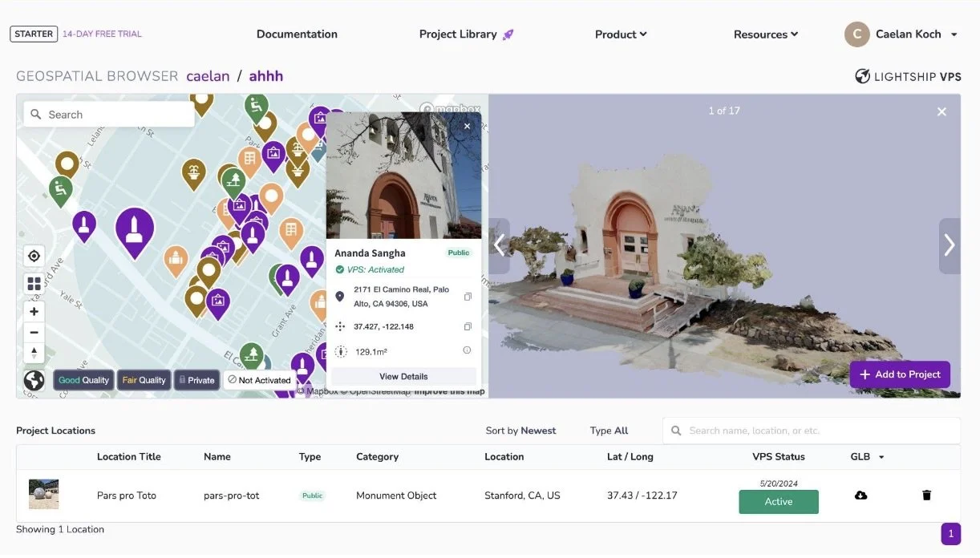The width and height of the screenshot is (980, 558).
Task: Click the Stanford, CA, US location cell
Action: coord(522,495)
